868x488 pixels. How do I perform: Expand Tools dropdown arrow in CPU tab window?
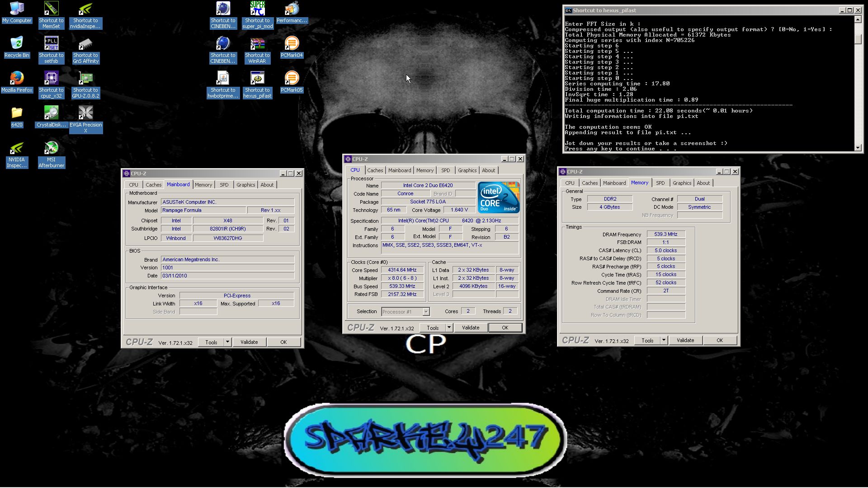pos(449,328)
